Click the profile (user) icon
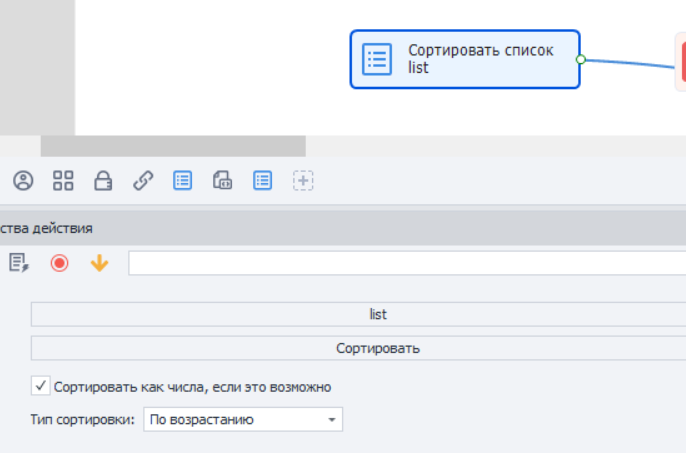This screenshot has width=686, height=453. click(x=23, y=181)
